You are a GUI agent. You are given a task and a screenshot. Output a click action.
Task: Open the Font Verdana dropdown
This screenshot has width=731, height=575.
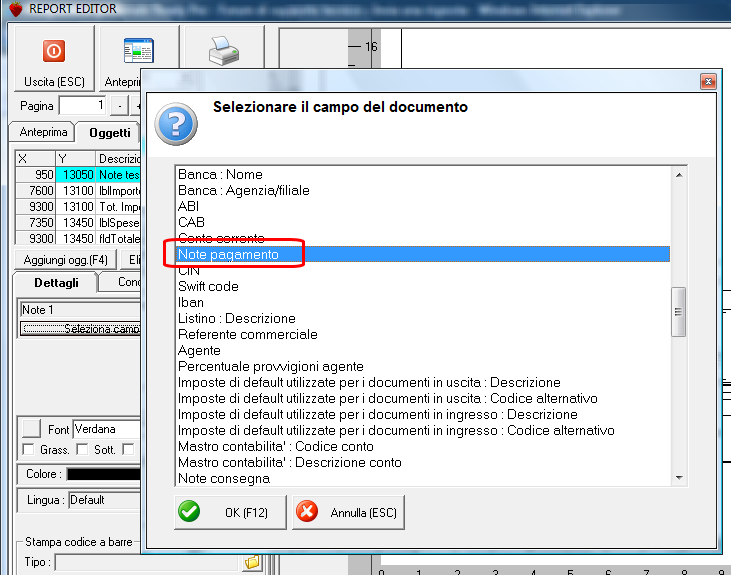pos(106,429)
